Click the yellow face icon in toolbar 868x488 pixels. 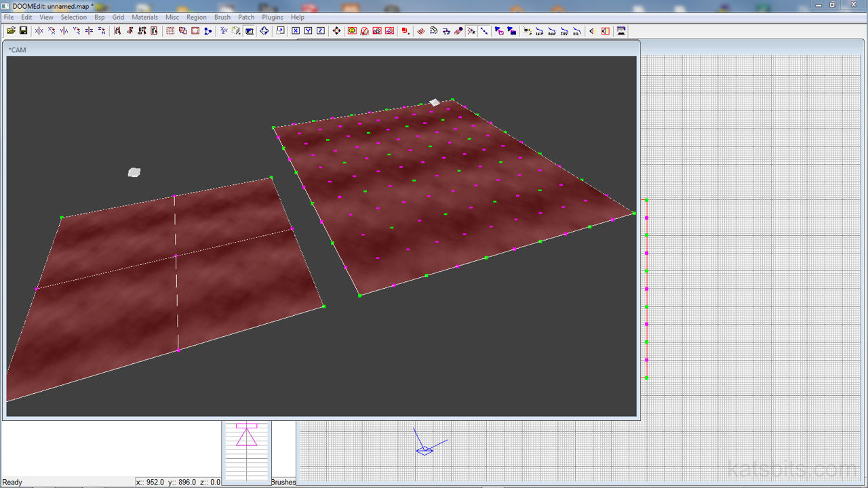352,30
